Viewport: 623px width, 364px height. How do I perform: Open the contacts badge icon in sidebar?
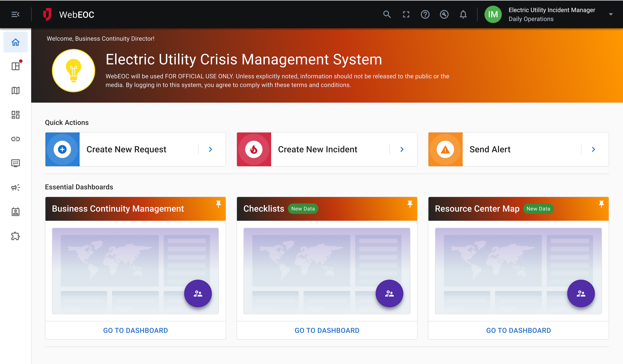click(x=16, y=212)
